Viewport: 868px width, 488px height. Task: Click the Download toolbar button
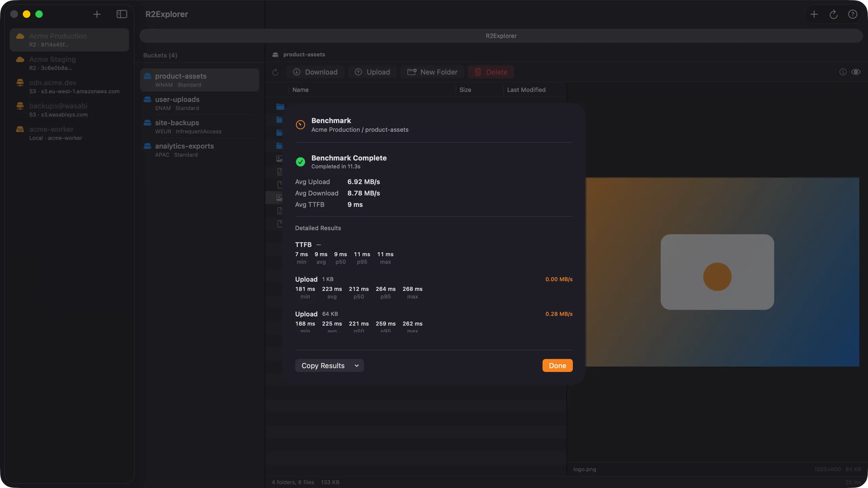315,72
